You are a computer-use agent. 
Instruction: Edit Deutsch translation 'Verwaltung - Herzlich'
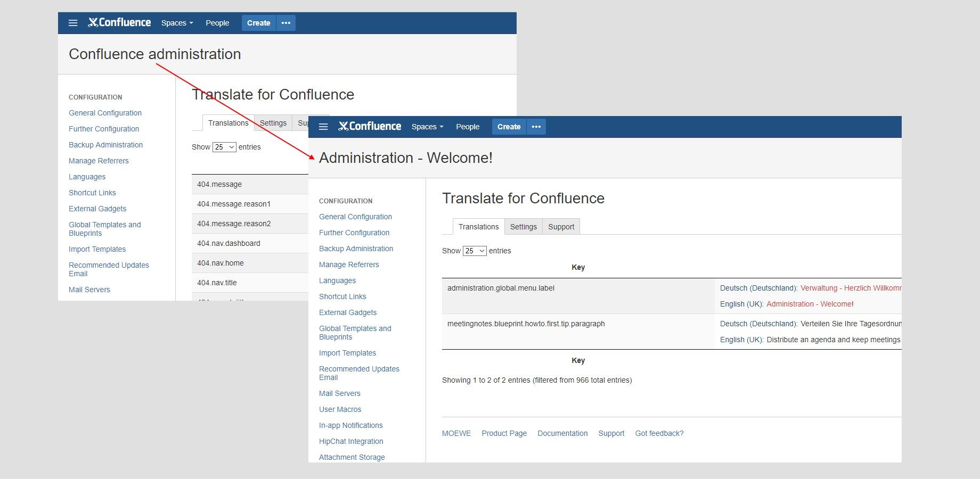(851, 288)
